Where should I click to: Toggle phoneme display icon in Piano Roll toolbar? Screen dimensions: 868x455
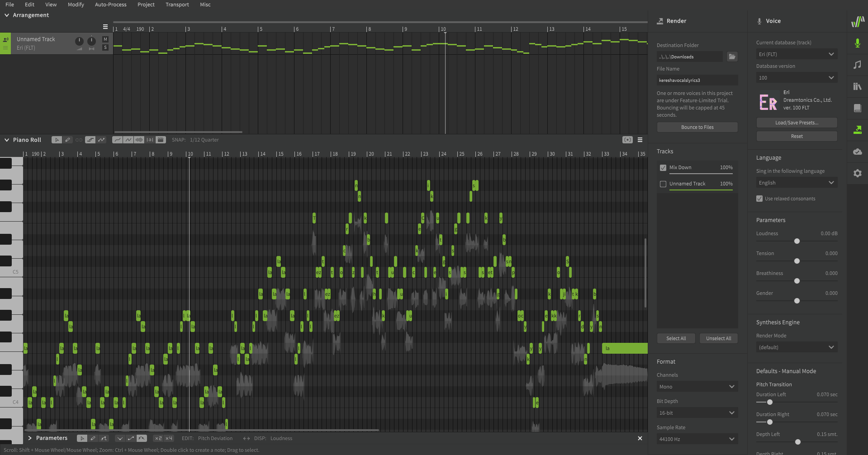point(150,140)
